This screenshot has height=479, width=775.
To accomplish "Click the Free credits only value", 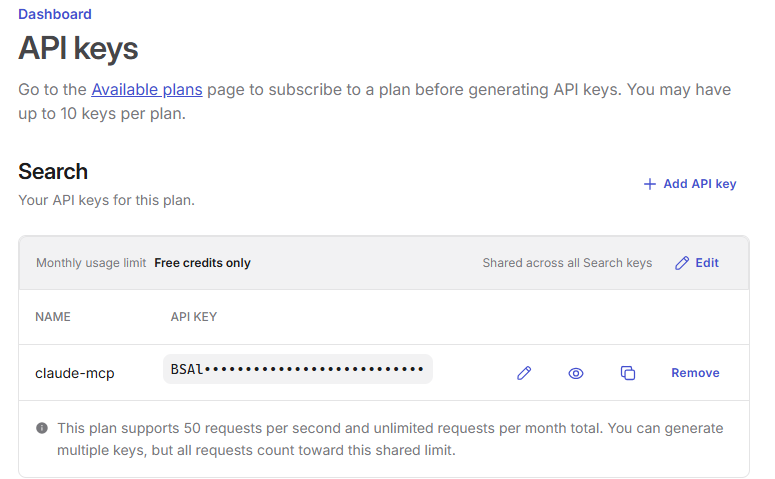I will [x=202, y=263].
